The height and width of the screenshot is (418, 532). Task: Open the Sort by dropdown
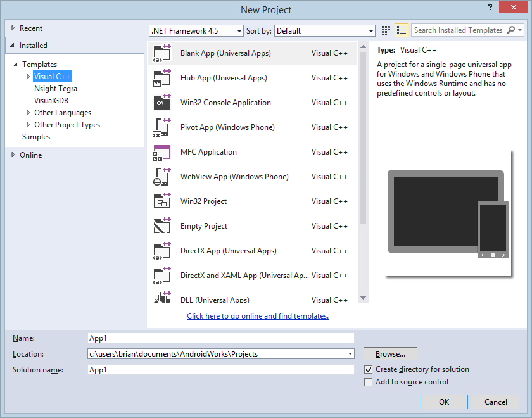[325, 30]
